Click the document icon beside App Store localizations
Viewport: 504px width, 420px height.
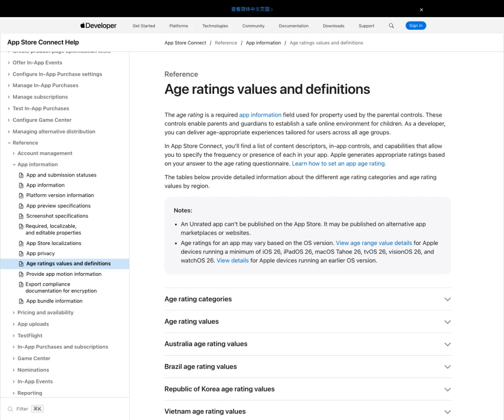21,244
